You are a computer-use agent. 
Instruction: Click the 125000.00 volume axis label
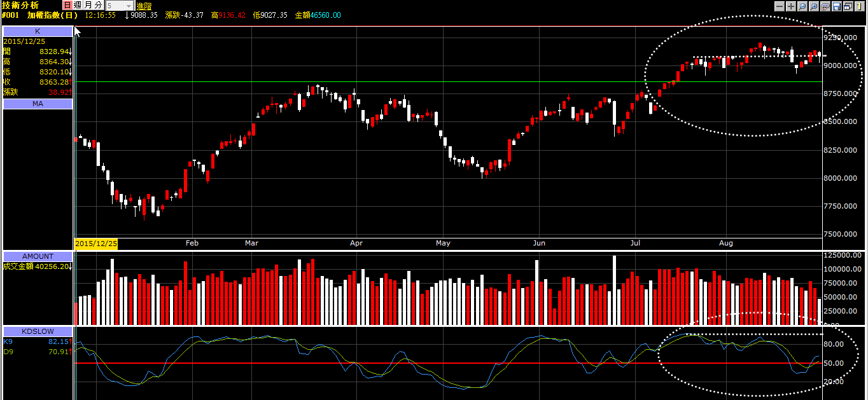tap(843, 255)
